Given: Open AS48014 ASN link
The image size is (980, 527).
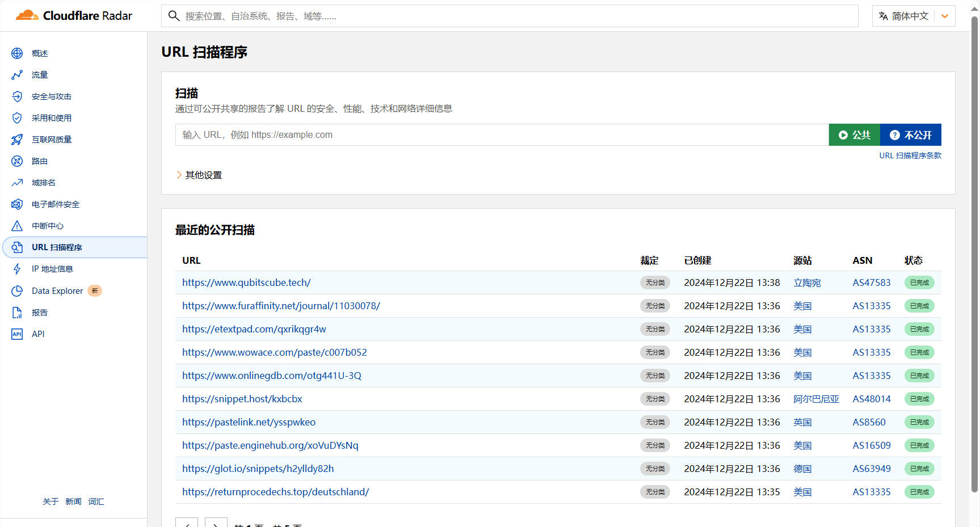Looking at the screenshot, I should pos(872,399).
